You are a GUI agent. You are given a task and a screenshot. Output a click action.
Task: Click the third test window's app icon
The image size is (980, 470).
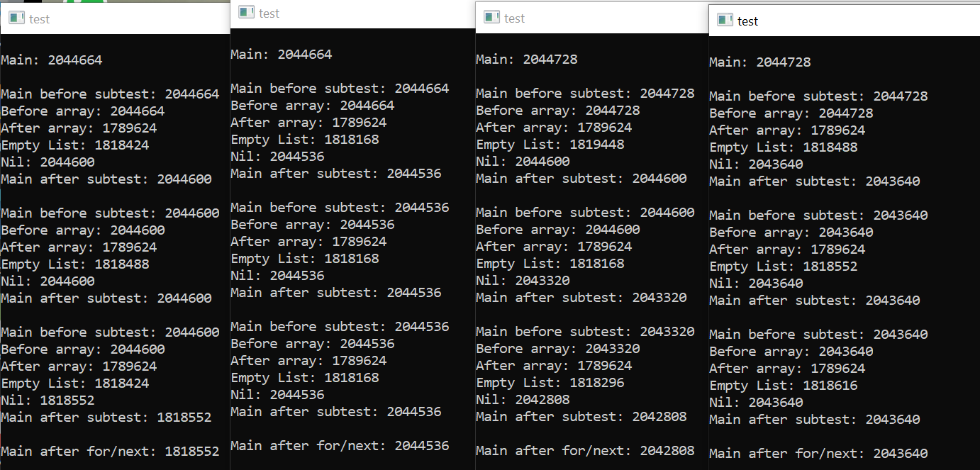tap(491, 17)
